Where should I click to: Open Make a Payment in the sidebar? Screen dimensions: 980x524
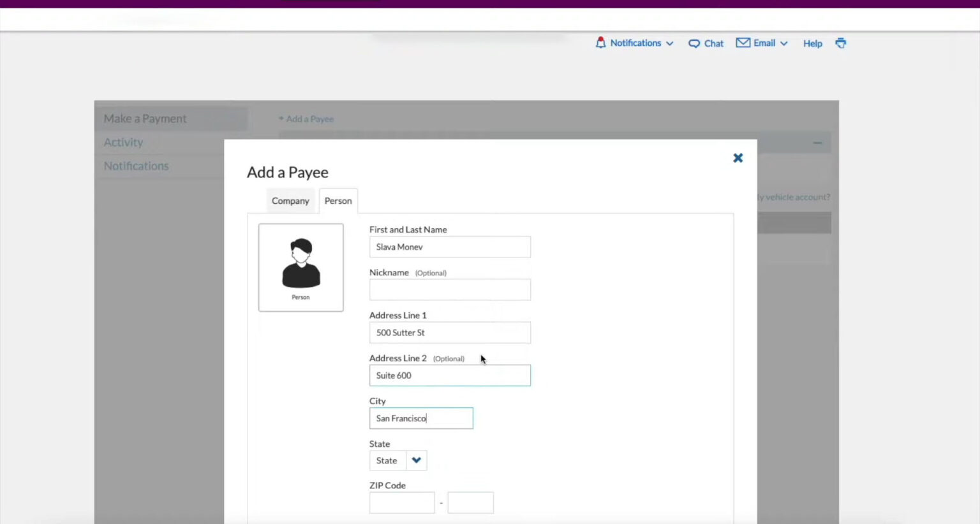(x=145, y=118)
